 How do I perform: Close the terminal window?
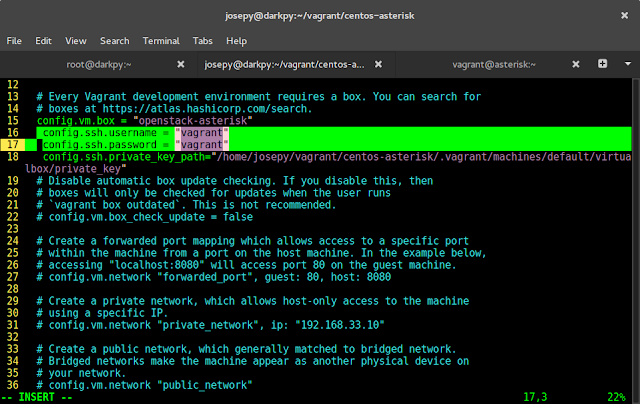pos(624,16)
